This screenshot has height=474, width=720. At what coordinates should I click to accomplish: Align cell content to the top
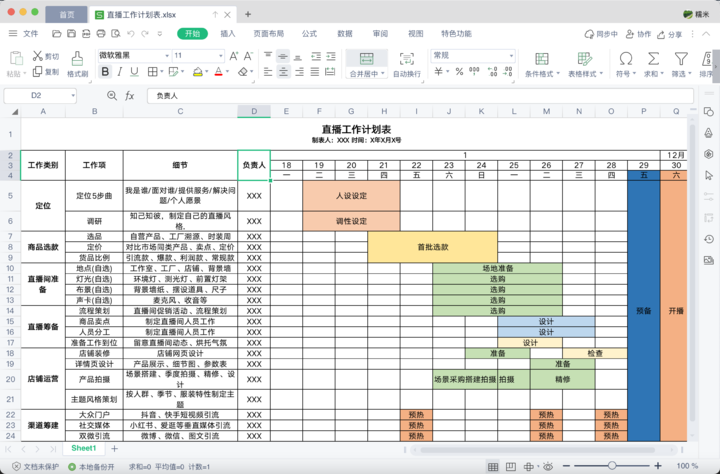268,56
